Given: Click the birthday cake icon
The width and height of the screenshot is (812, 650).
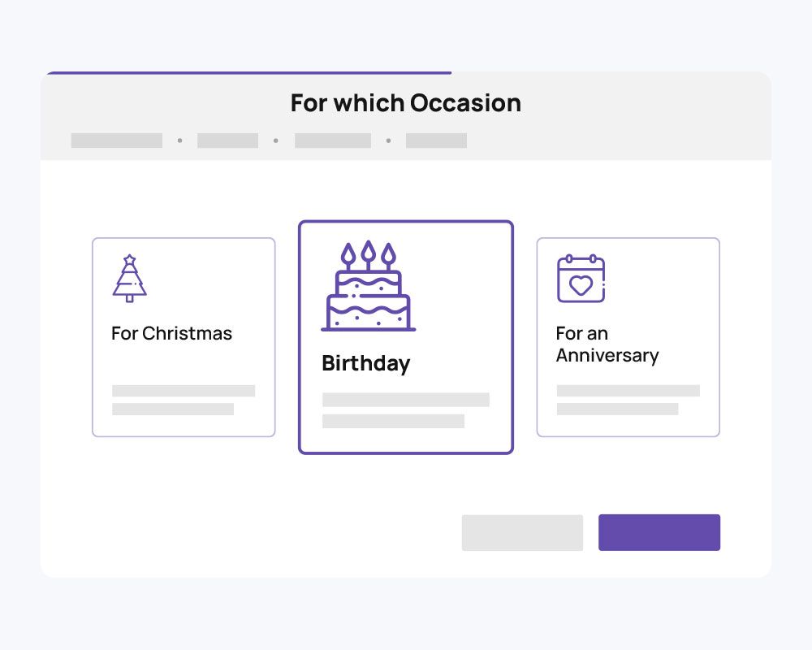Looking at the screenshot, I should [x=369, y=287].
